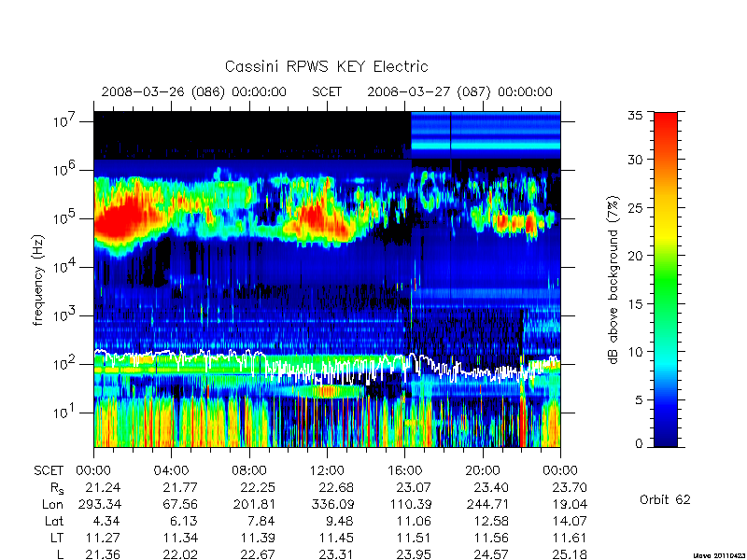Viewport: 747px width, 560px height.
Task: Click the time axis label 08:00
Action: [249, 471]
